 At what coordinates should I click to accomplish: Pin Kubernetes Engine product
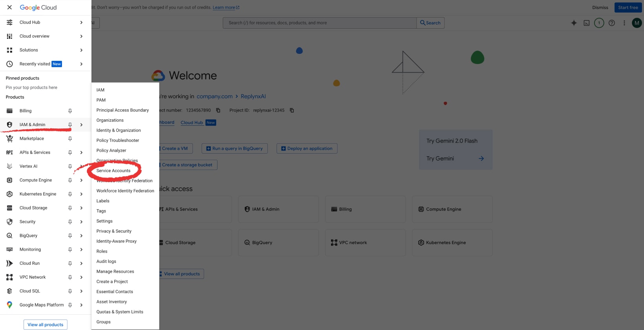70,194
